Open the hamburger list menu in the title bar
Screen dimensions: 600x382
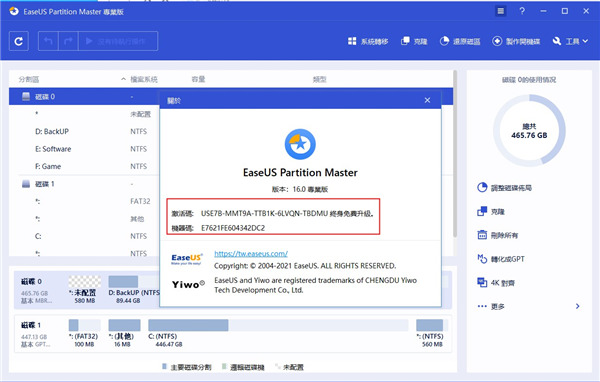tap(500, 11)
